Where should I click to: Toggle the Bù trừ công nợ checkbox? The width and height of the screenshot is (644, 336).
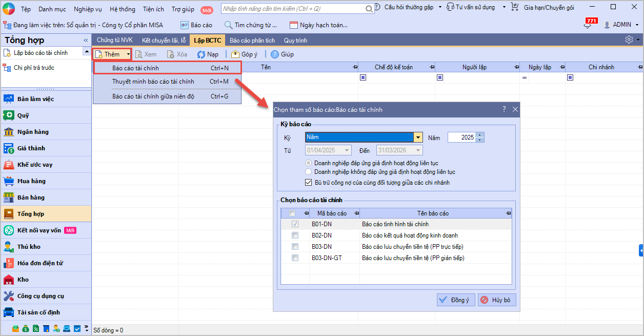coord(308,182)
